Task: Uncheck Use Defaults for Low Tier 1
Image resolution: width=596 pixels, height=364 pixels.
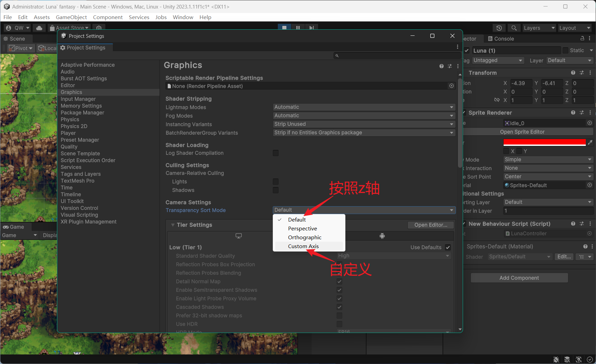Action: point(448,247)
